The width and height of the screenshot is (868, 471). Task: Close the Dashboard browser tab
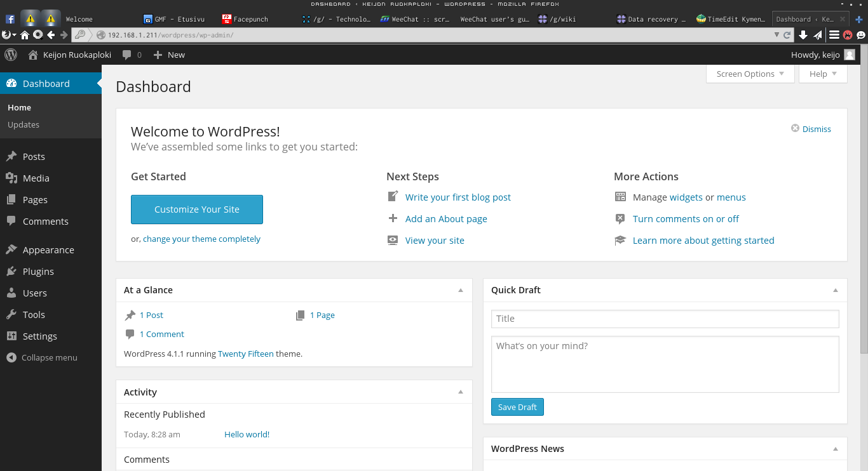pyautogui.click(x=842, y=19)
